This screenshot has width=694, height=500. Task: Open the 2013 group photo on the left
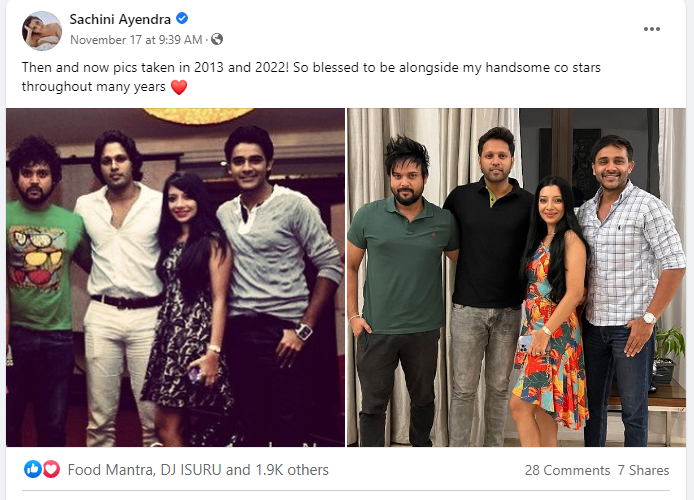point(175,277)
